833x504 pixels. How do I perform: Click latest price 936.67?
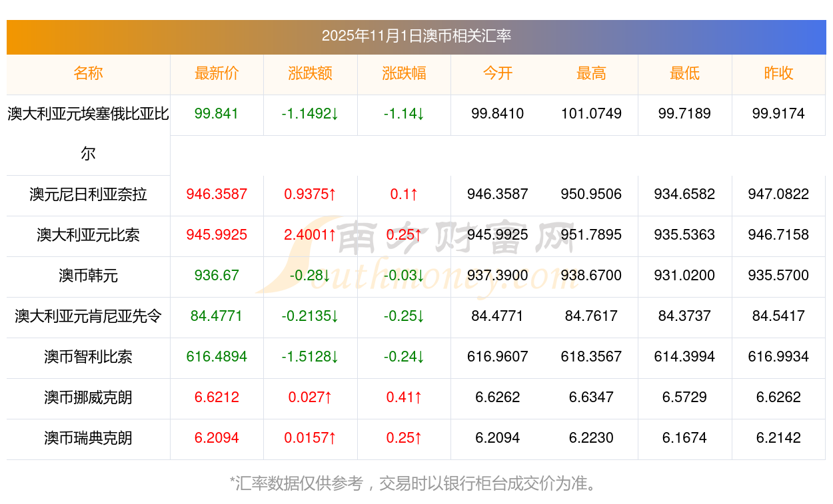(217, 276)
